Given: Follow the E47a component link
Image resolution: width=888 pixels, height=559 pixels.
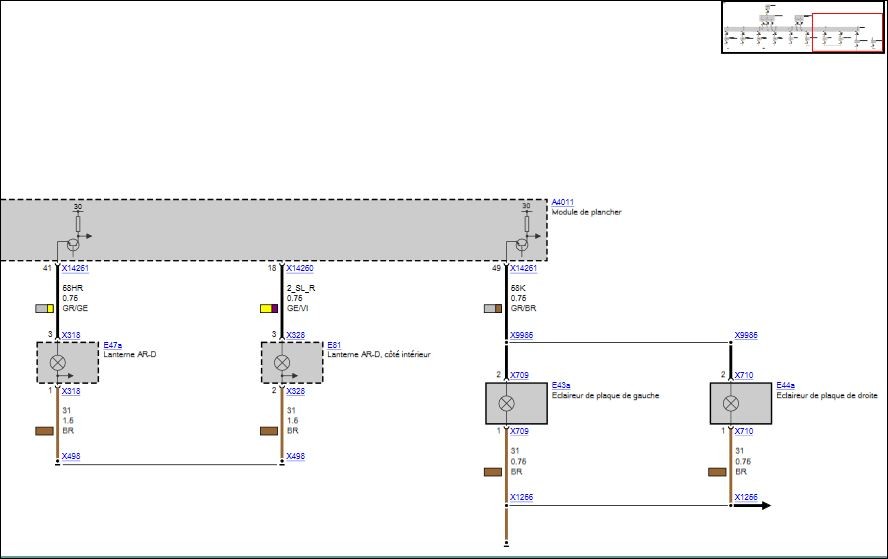Looking at the screenshot, I should pos(112,345).
